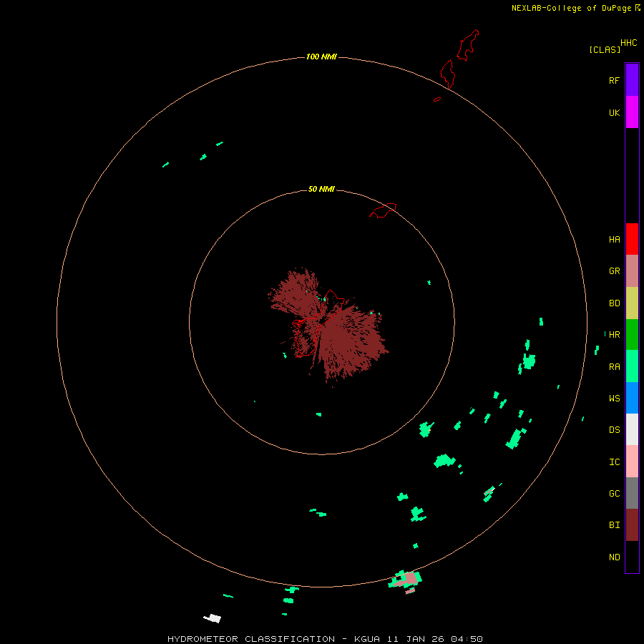The image size is (644, 644).
Task: Click the BD legend label
Action: [x=614, y=303]
